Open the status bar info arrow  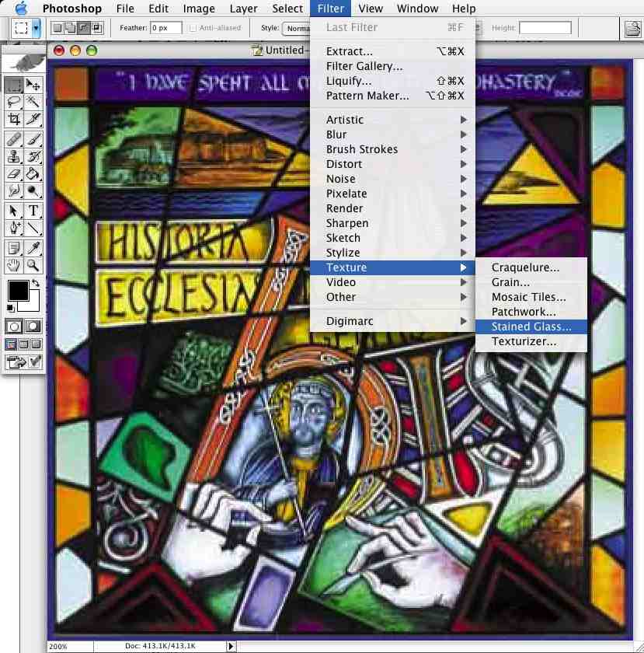231,646
